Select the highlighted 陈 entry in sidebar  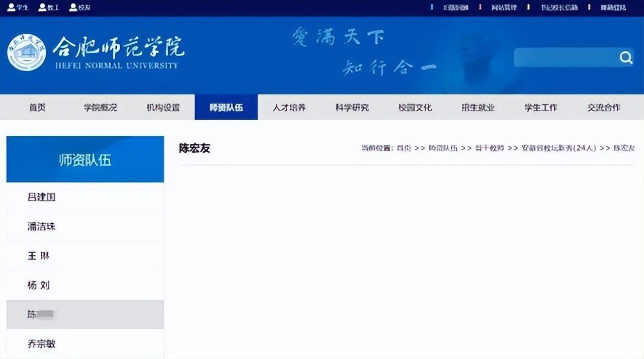85,315
